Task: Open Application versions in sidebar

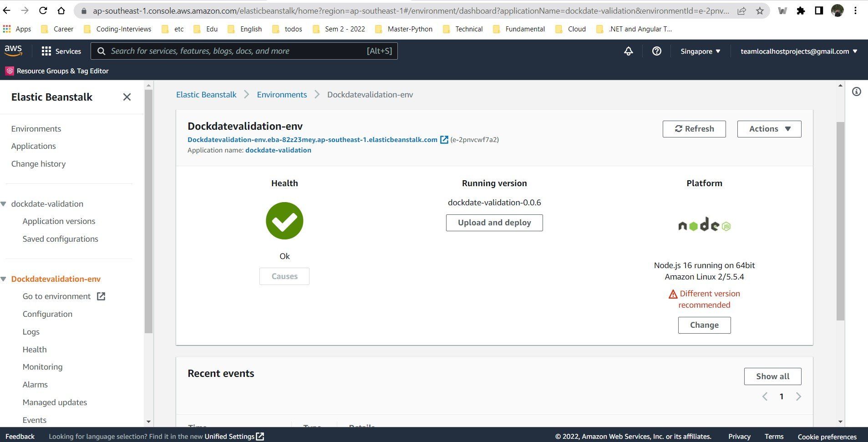Action: pyautogui.click(x=59, y=221)
